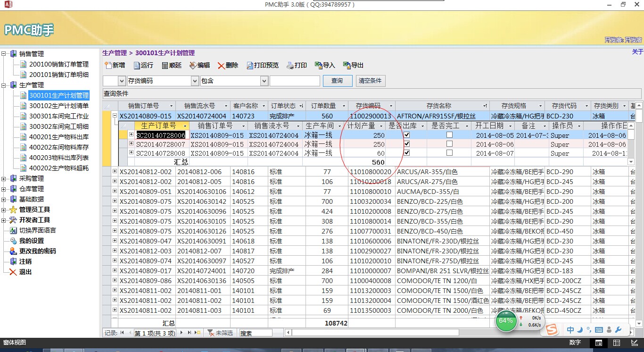
Task: Click the 未筛选 filter indicator
Action: 220,333
